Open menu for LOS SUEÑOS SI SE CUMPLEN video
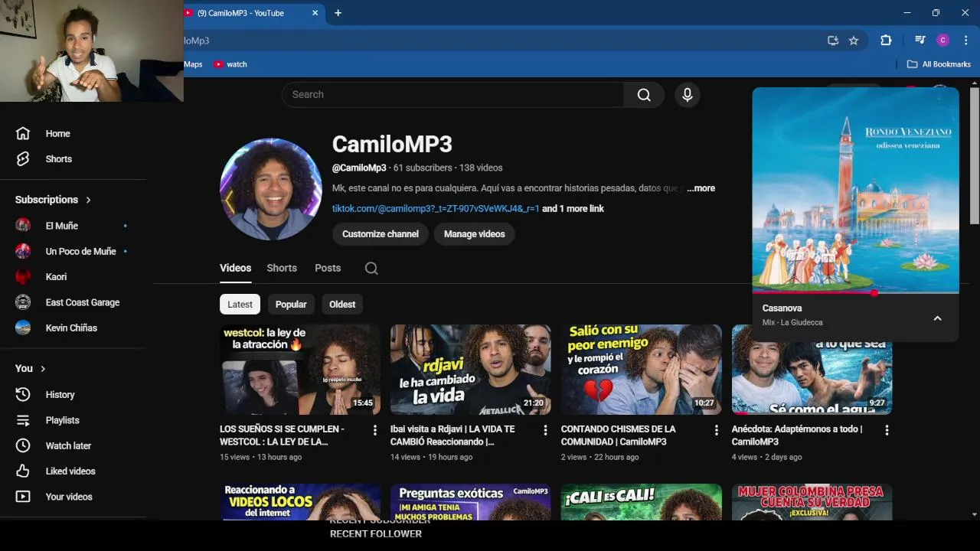The image size is (980, 551). [x=375, y=431]
